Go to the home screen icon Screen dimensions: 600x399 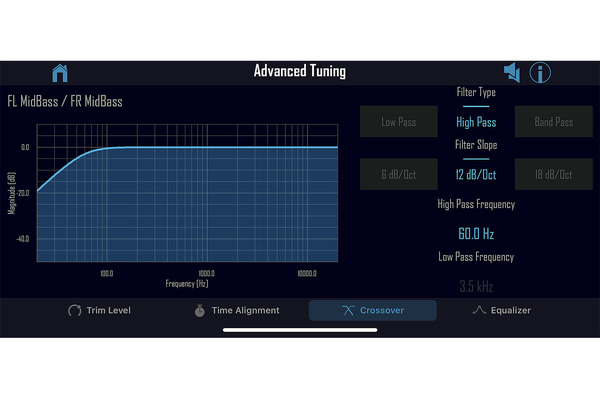click(x=60, y=73)
